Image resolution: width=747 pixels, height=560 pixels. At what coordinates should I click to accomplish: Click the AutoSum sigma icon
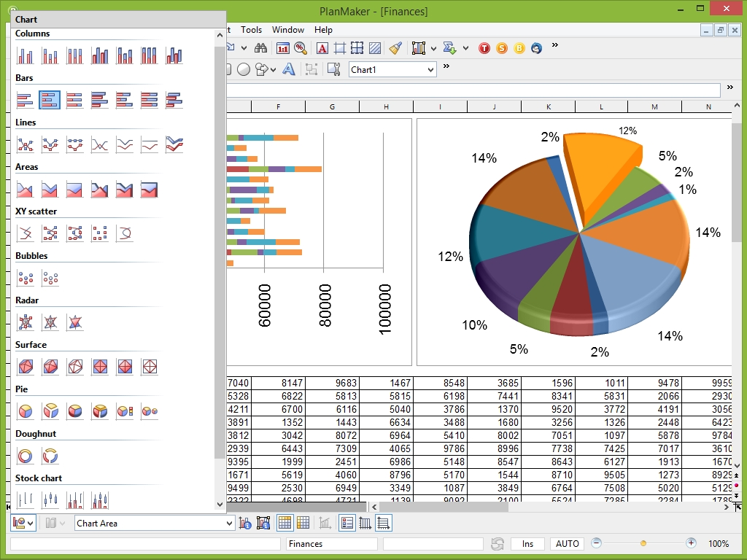(449, 48)
